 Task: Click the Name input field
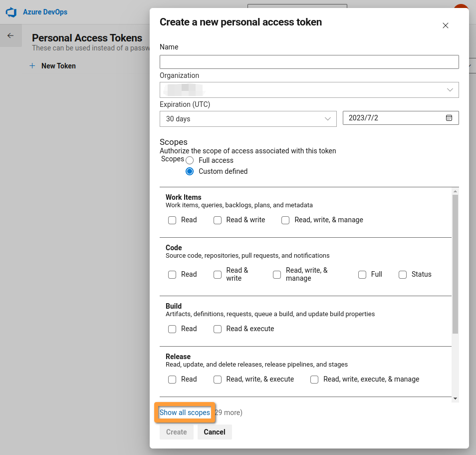pos(309,62)
